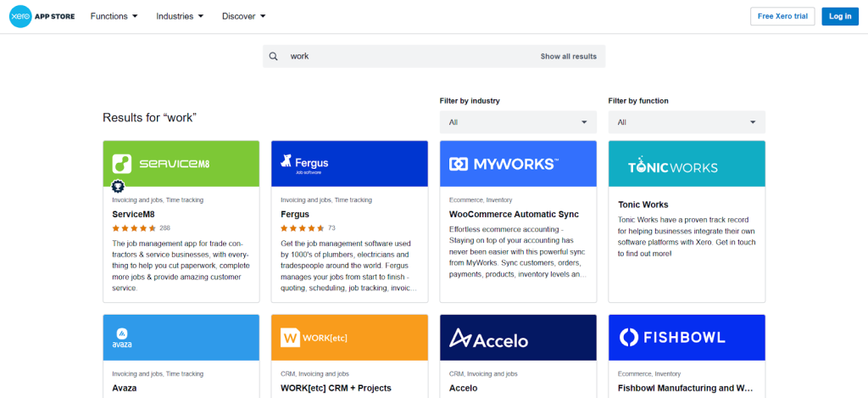Open the Fergus app title
This screenshot has height=398, width=868.
coord(294,214)
